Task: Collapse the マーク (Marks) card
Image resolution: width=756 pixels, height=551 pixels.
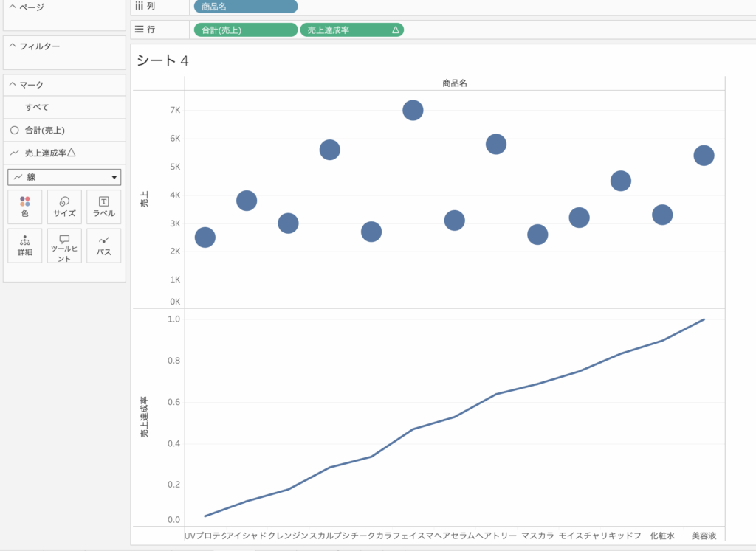Action: click(12, 85)
